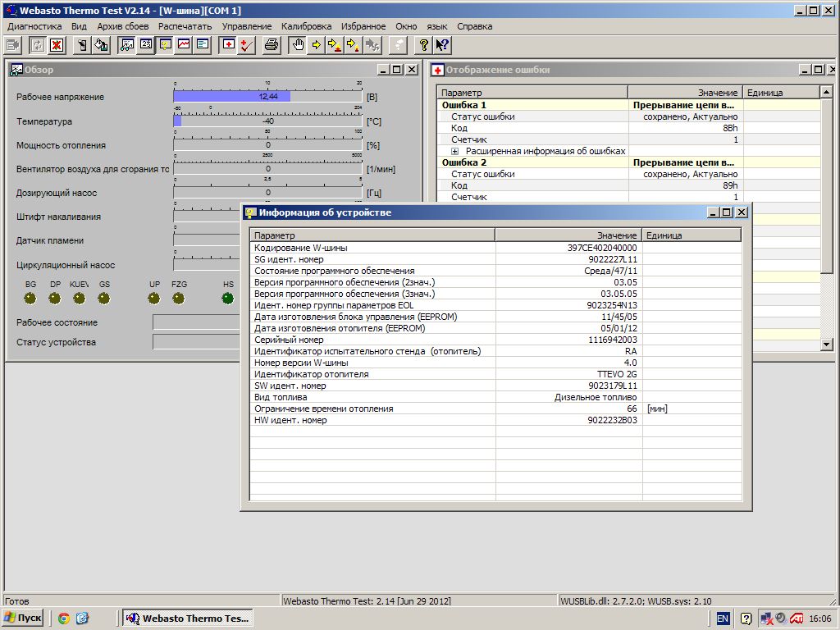Click the 'Код' row showing 8Bh

pyautogui.click(x=629, y=128)
